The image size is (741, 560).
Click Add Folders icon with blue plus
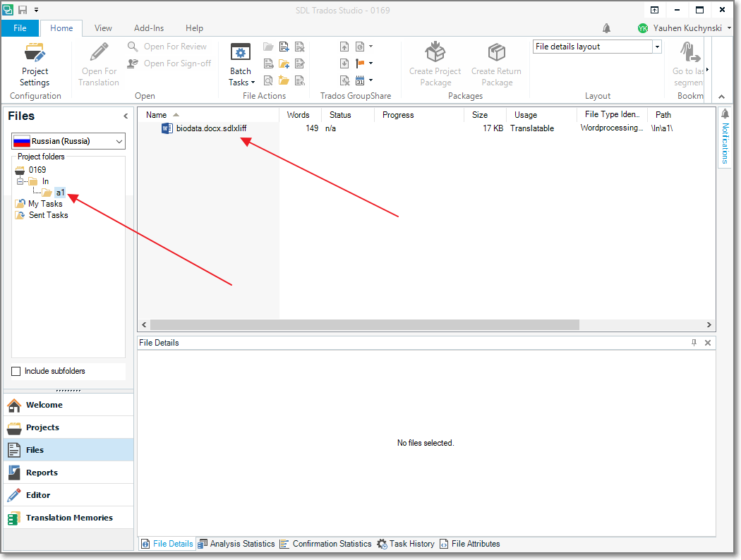[284, 63]
